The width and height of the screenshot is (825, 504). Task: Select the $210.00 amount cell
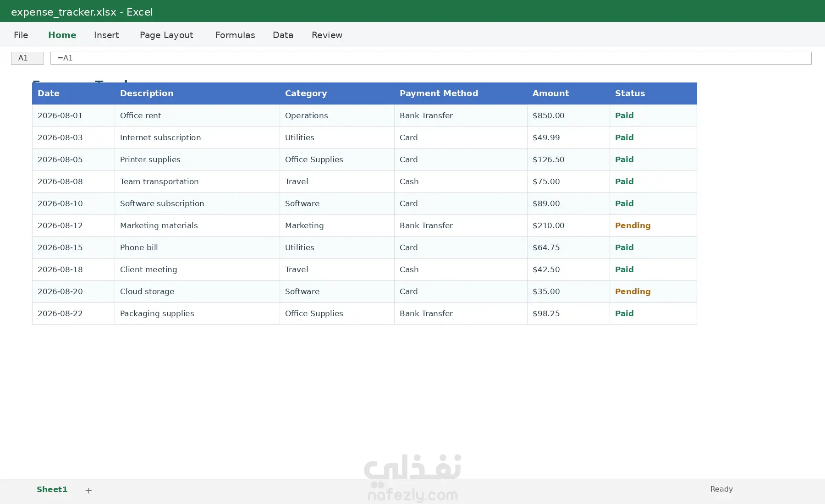(x=568, y=225)
